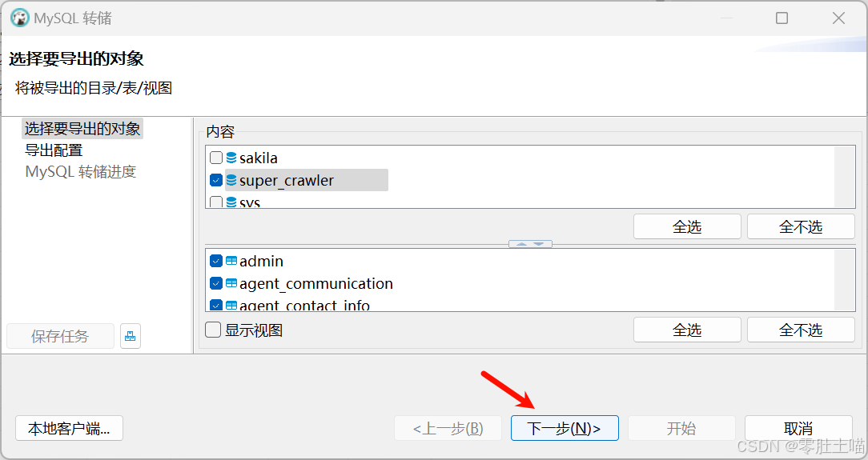Viewport: 868px width, 460px height.
Task: Open the 本地客户端... dialog
Action: click(x=69, y=429)
